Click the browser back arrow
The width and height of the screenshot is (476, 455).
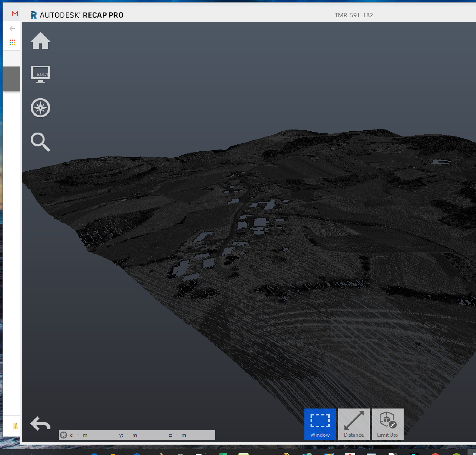[12, 29]
